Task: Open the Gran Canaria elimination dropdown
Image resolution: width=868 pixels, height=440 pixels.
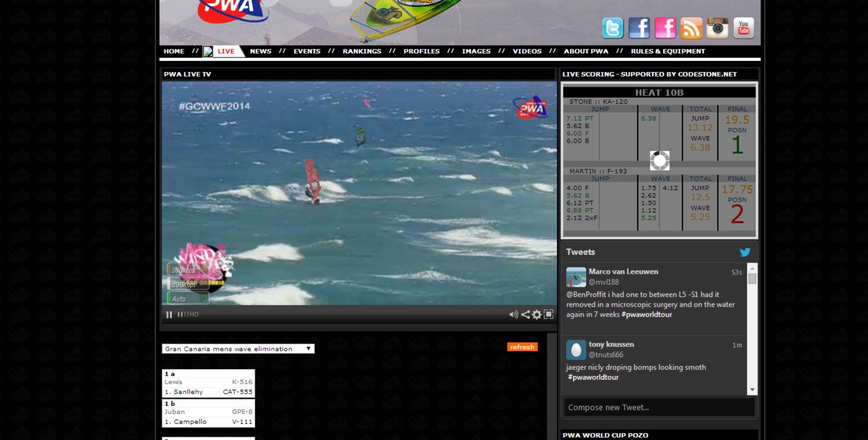Action: (x=238, y=349)
